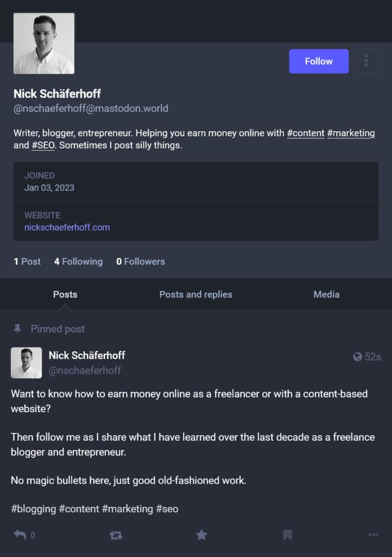Screen dimensions: 392x557
Task: Favorite the pinned post with the star
Action: [201, 535]
